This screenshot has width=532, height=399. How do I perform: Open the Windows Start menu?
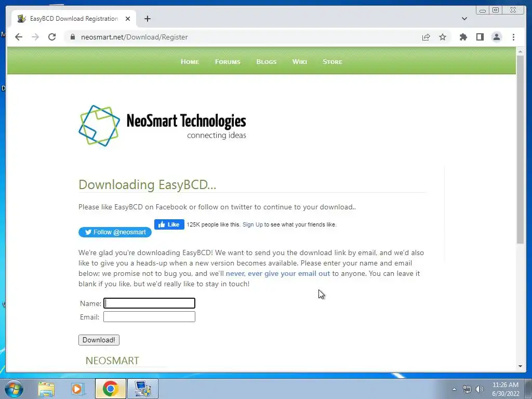(x=14, y=389)
